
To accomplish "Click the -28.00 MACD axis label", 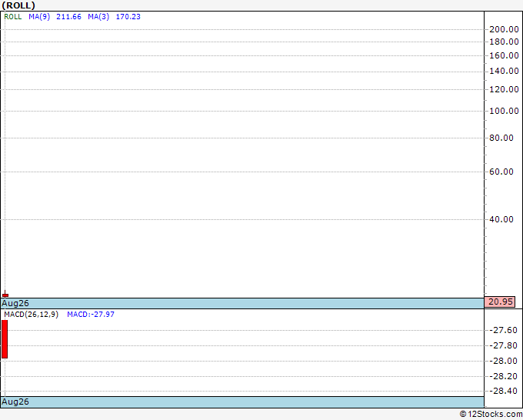I will (x=504, y=361).
